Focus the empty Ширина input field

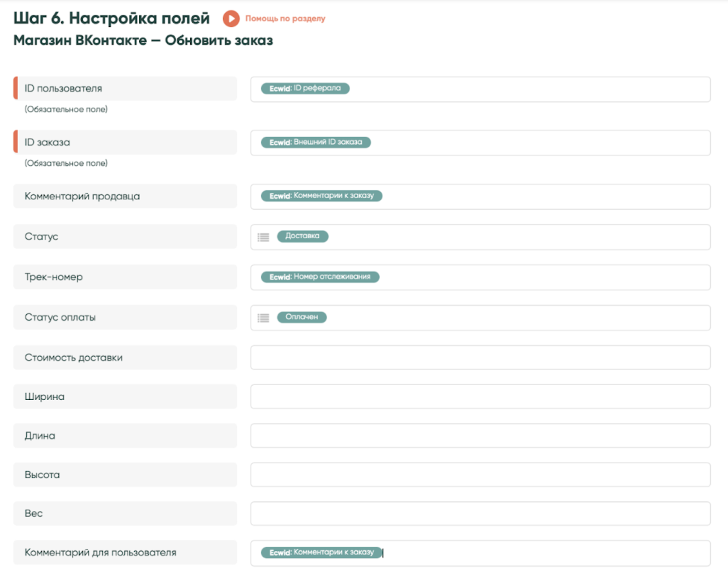pyautogui.click(x=480, y=397)
